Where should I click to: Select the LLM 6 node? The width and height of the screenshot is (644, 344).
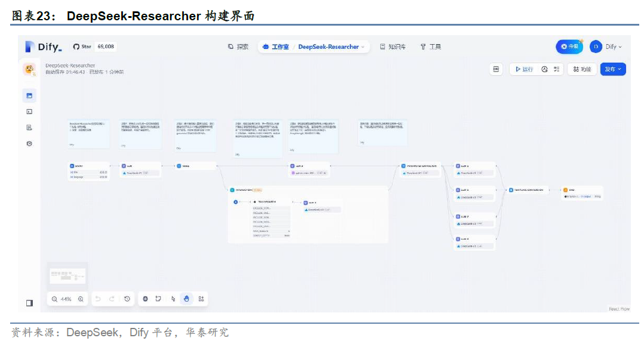474,193
